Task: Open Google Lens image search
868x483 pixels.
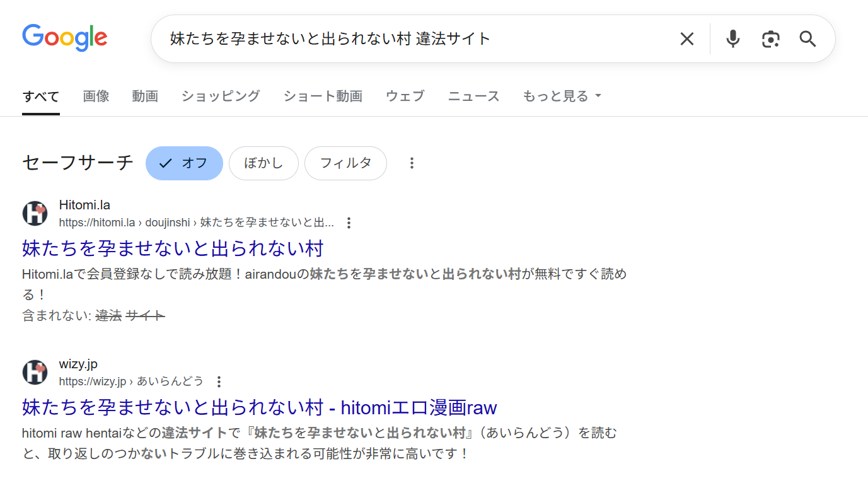Action: pos(770,38)
